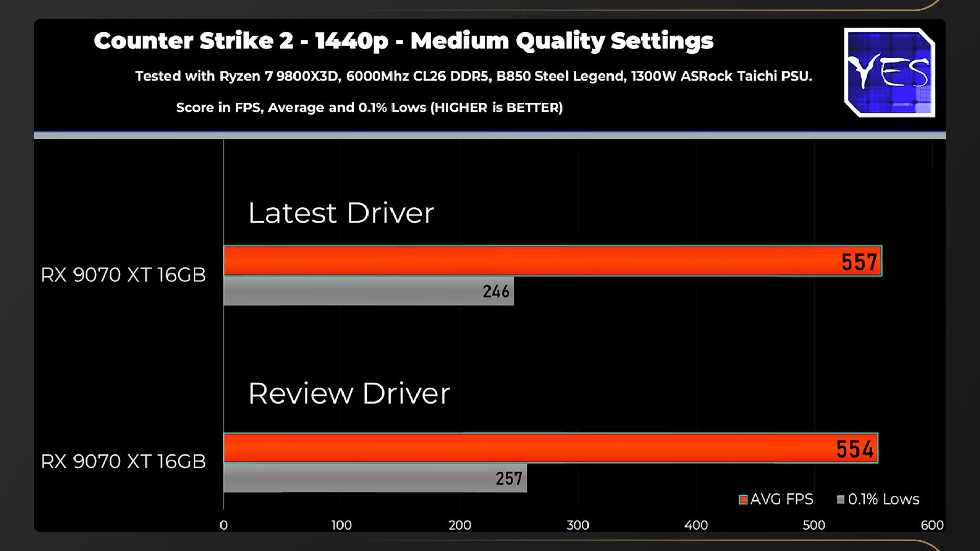Click the upper RX 9070 XT 16GB label
The height and width of the screenshot is (551, 980).
tap(123, 275)
